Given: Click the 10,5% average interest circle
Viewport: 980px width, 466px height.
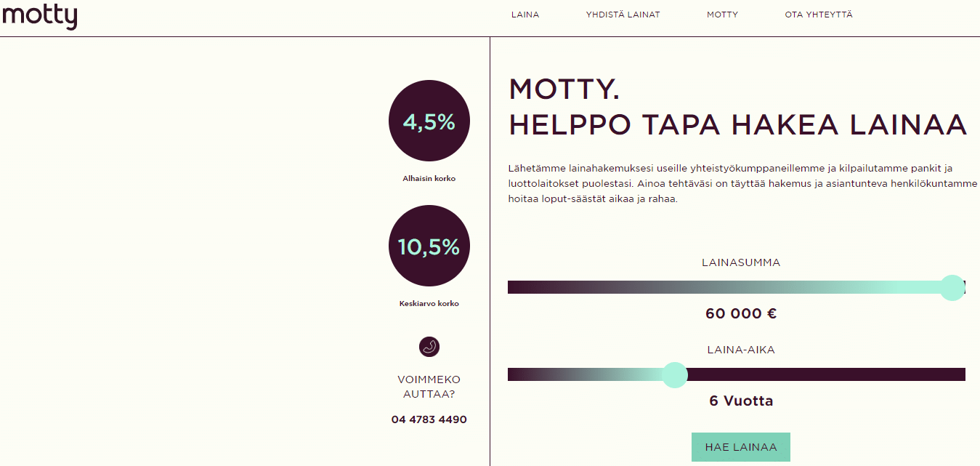Looking at the screenshot, I should coord(429,246).
